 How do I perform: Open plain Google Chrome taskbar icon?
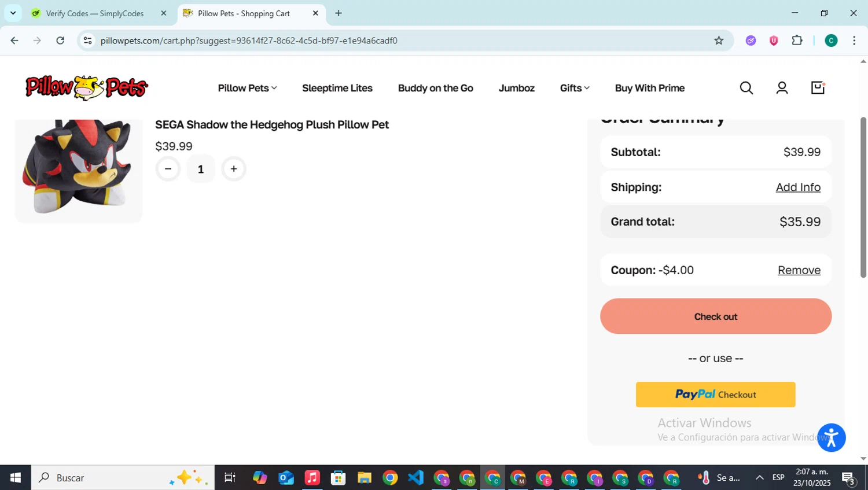coord(390,478)
